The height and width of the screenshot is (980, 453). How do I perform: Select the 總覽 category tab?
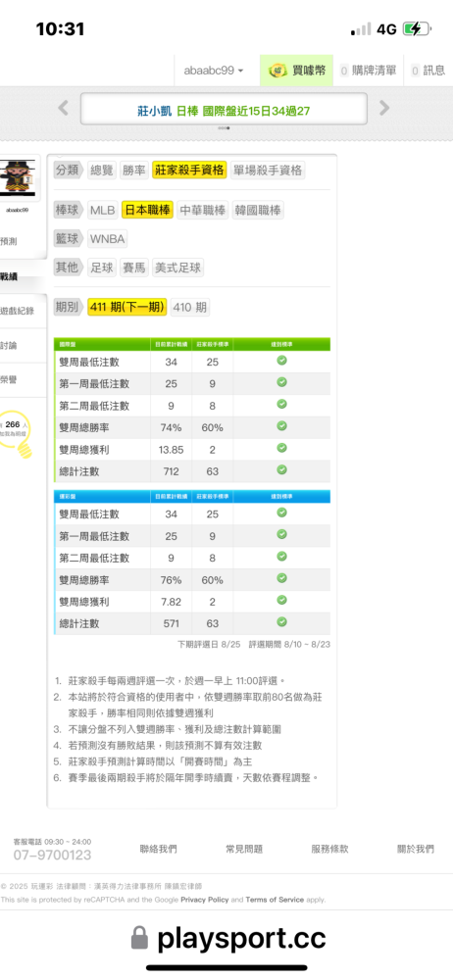pyautogui.click(x=101, y=170)
